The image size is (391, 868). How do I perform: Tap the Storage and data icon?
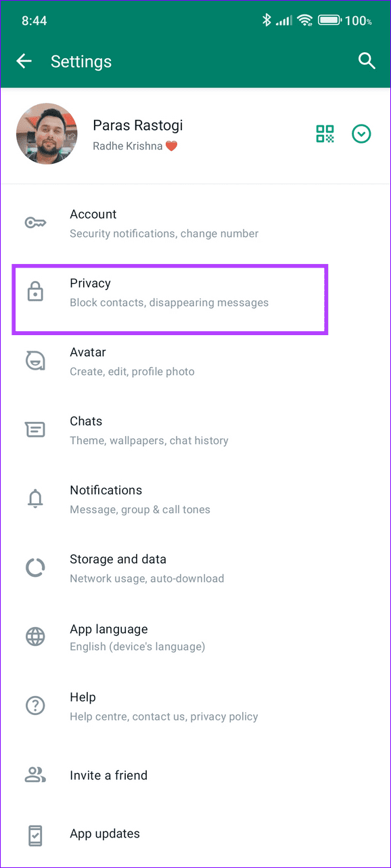(35, 567)
